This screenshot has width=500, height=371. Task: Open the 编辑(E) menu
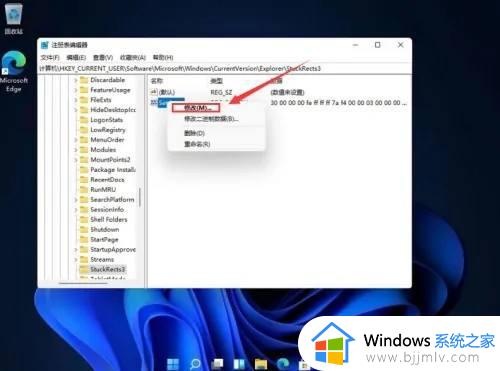point(76,57)
